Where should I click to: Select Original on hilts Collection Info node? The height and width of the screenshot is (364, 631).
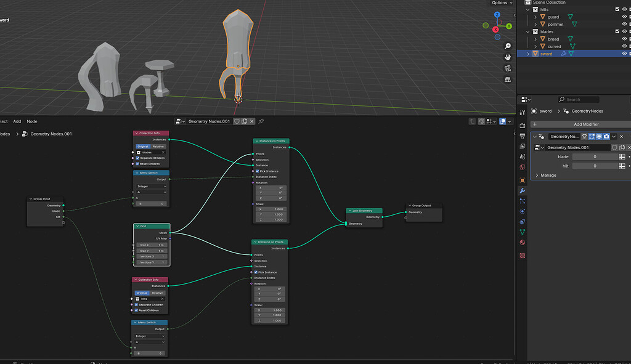(x=142, y=293)
